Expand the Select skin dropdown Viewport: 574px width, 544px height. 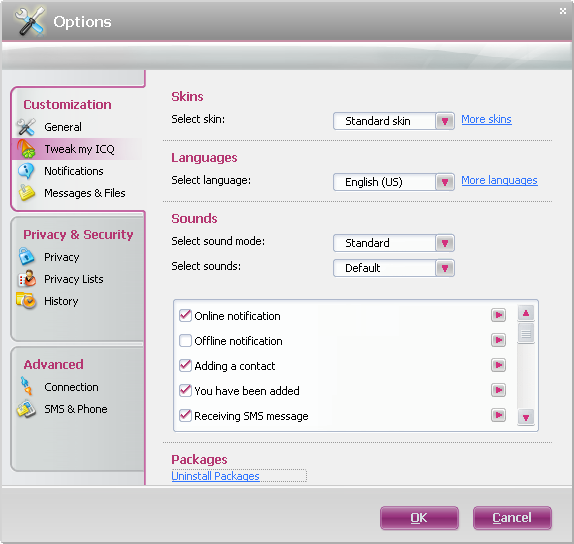[445, 121]
